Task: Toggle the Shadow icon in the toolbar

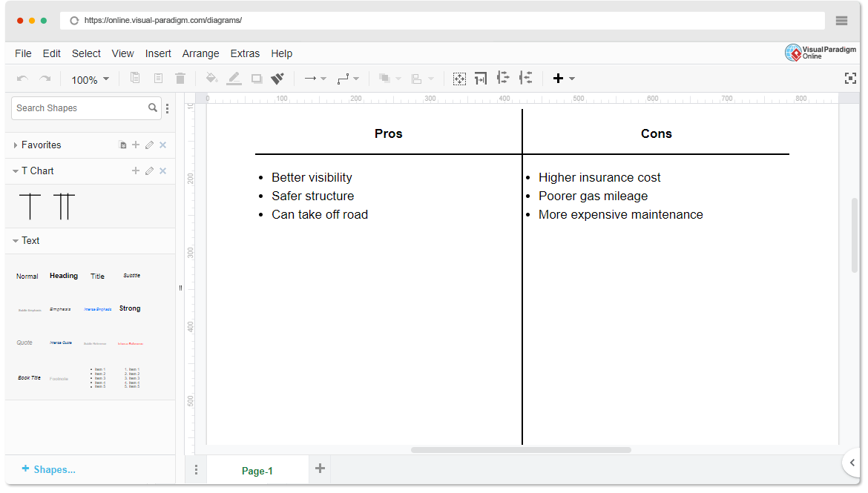Action: coord(256,79)
